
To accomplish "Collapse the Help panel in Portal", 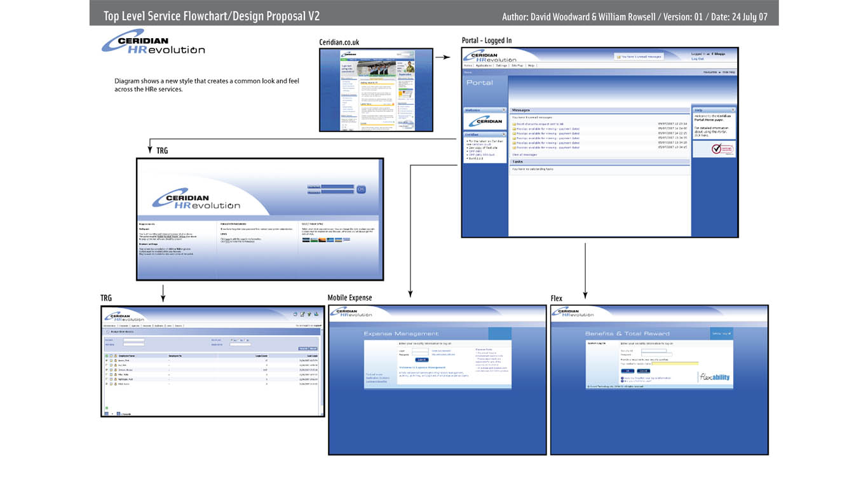I will point(733,110).
